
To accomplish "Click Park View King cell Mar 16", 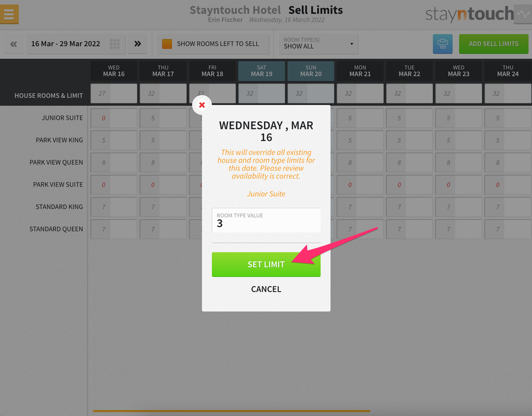I will 114,140.
